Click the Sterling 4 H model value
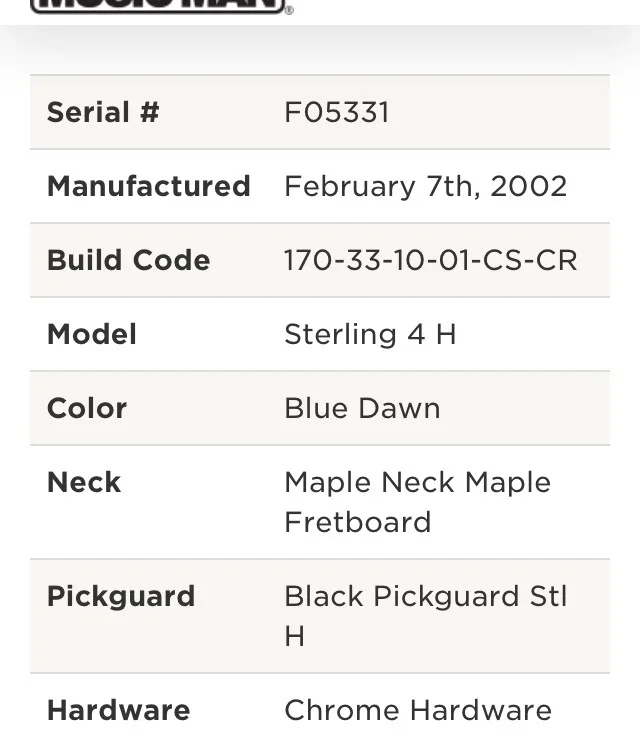The width and height of the screenshot is (640, 751). click(370, 334)
